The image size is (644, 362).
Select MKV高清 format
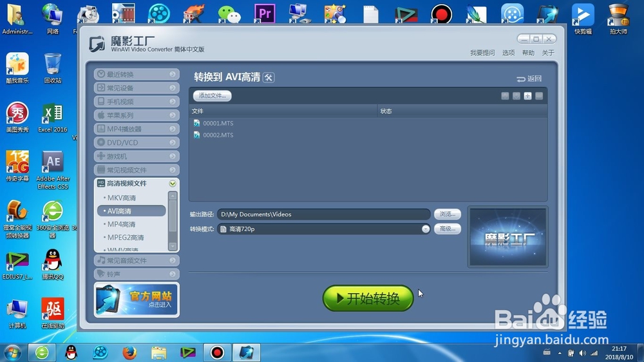click(x=131, y=198)
